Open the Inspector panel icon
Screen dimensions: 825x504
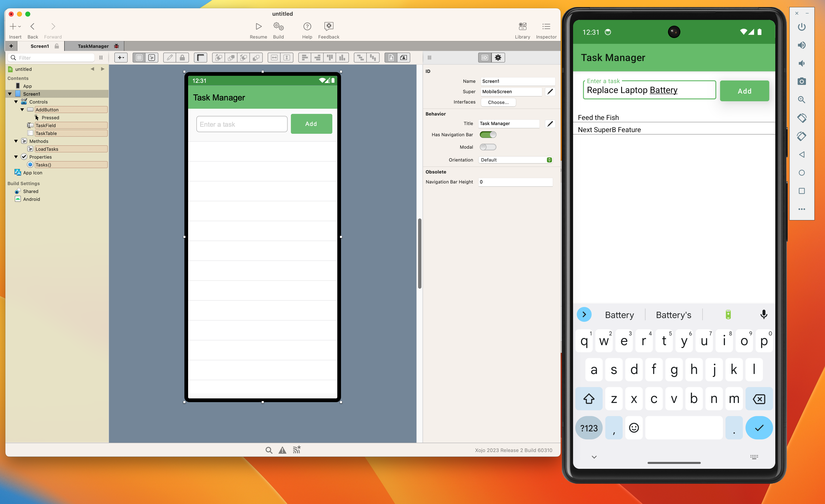coord(546,26)
